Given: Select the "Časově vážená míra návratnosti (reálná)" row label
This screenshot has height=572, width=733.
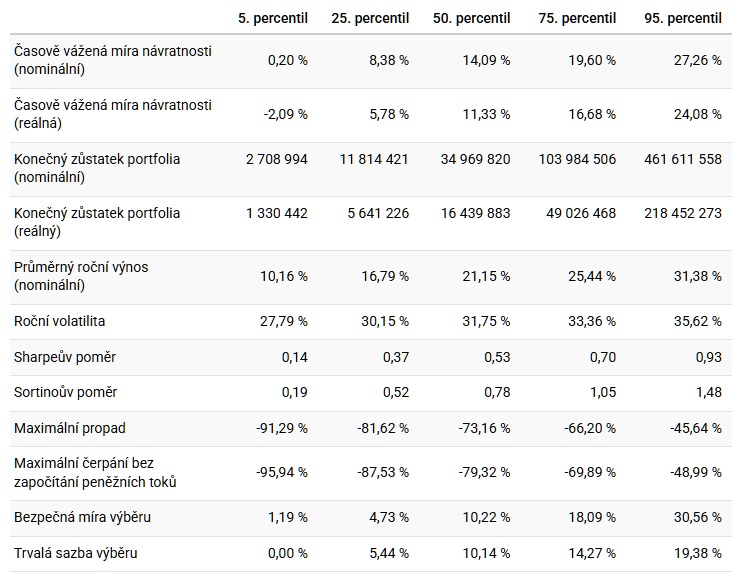Looking at the screenshot, I should (113, 114).
